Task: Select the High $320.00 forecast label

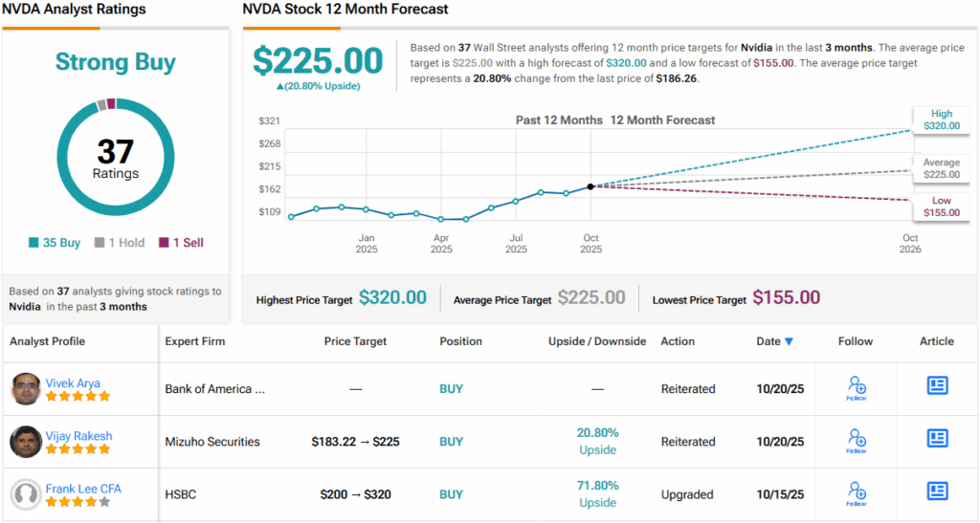Action: click(x=940, y=120)
